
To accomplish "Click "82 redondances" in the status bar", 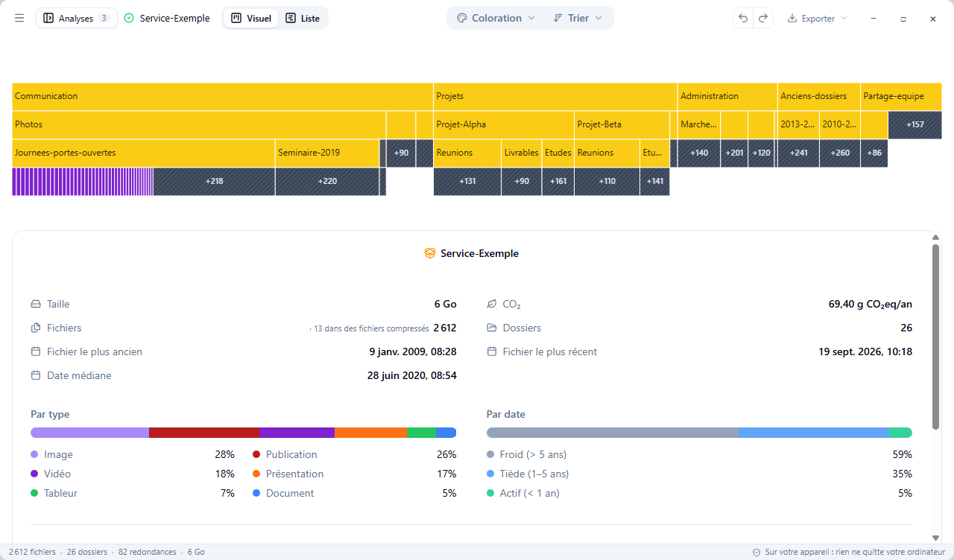I will coord(148,553).
